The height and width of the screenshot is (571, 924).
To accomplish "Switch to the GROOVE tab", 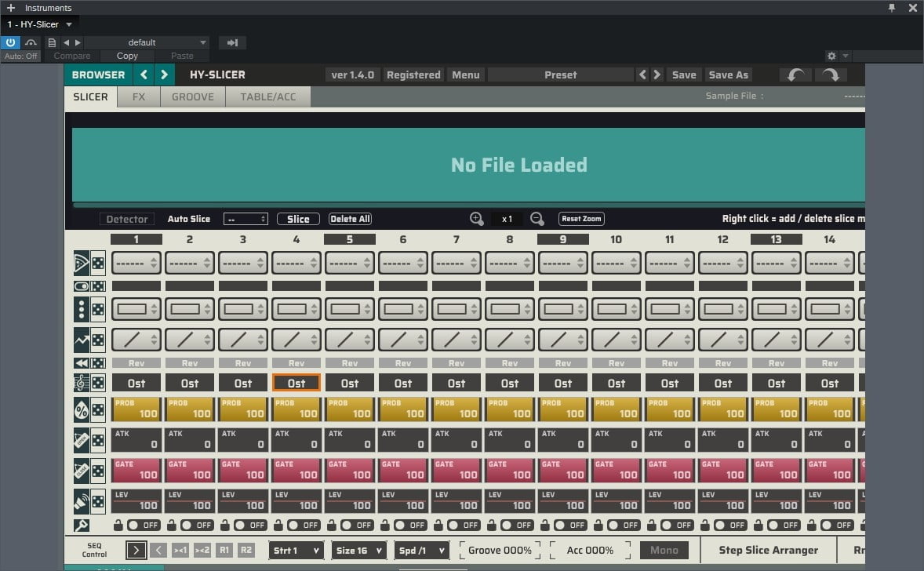I will tap(193, 96).
